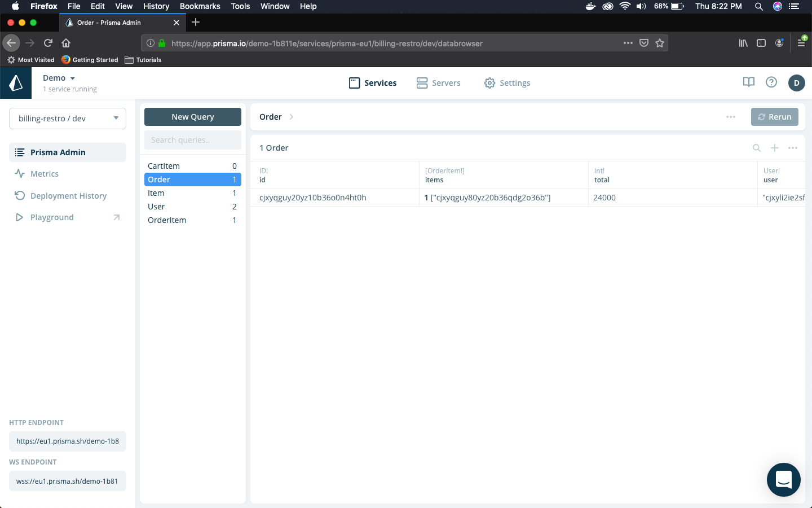This screenshot has height=508, width=812.
Task: Click the total cell 24000
Action: coord(673,198)
